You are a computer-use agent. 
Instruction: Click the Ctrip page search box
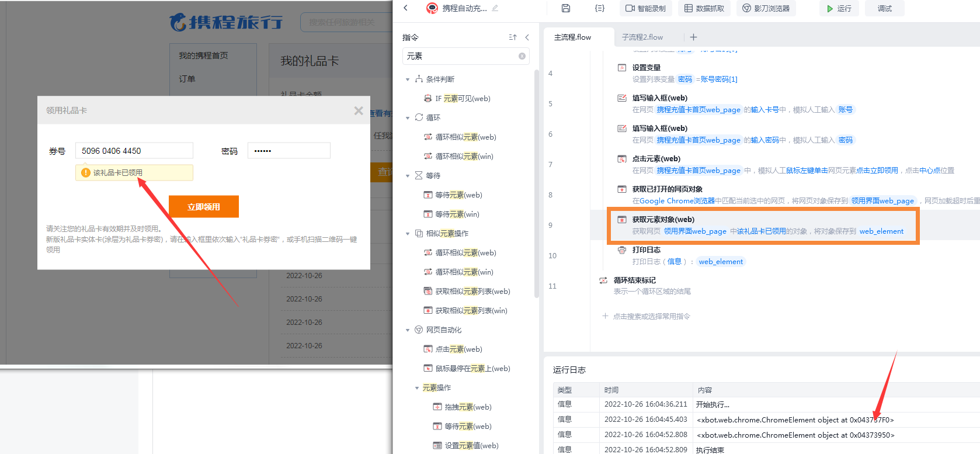tap(347, 22)
